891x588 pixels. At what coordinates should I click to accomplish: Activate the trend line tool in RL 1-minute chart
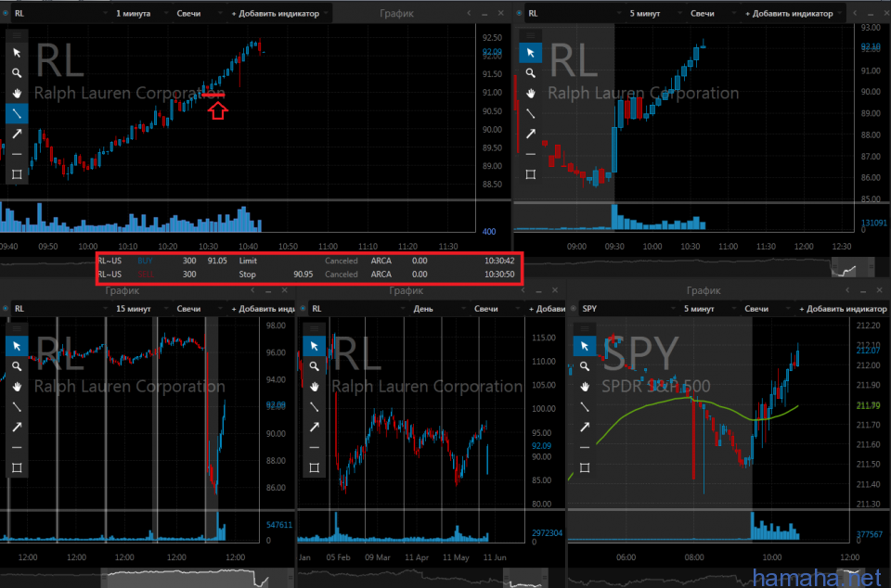coord(17,113)
